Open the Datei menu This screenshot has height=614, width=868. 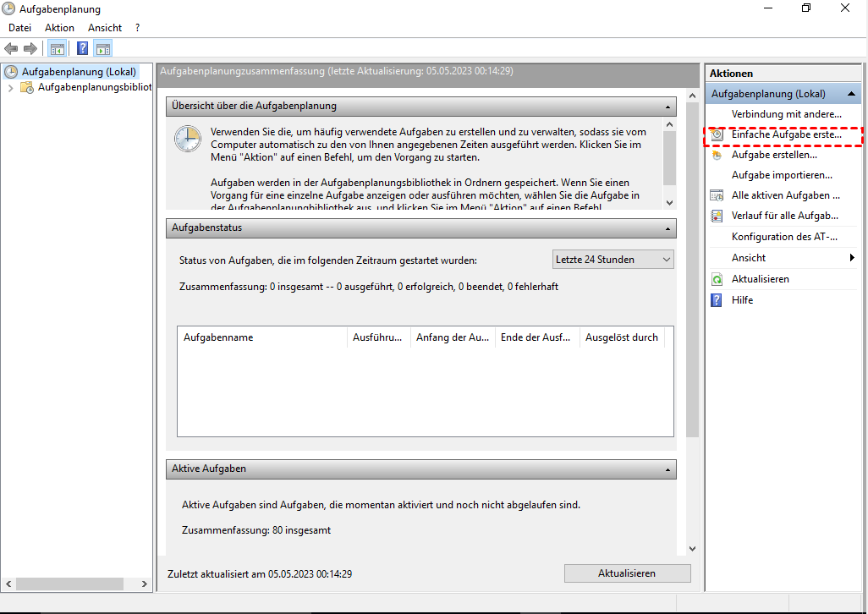(x=19, y=28)
